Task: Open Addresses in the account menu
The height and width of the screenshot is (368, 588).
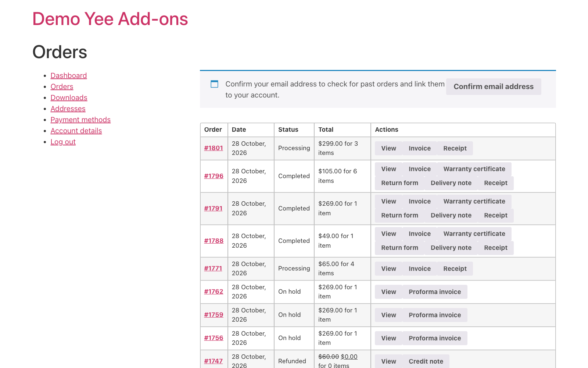Action: tap(68, 109)
